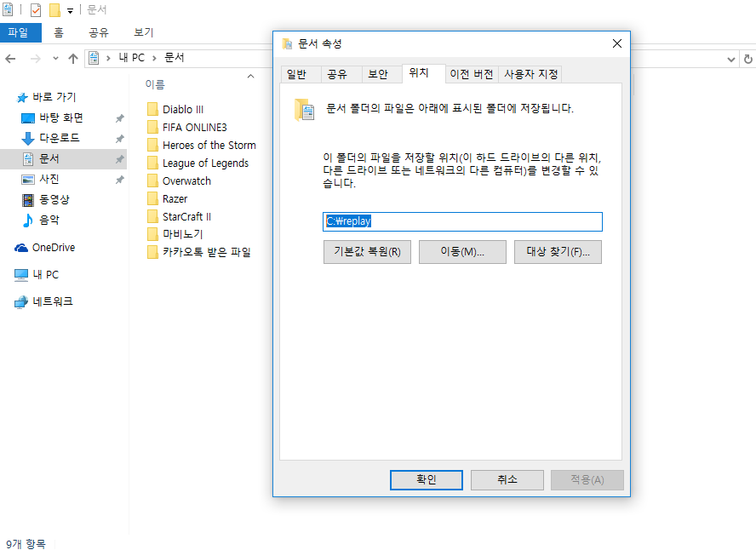Unpin 문서 using its pin icon

click(119, 158)
